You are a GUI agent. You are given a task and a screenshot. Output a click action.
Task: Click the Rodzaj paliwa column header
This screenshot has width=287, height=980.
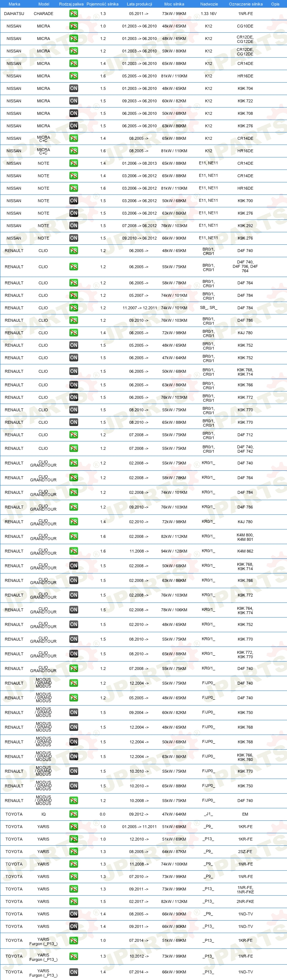pyautogui.click(x=71, y=4)
